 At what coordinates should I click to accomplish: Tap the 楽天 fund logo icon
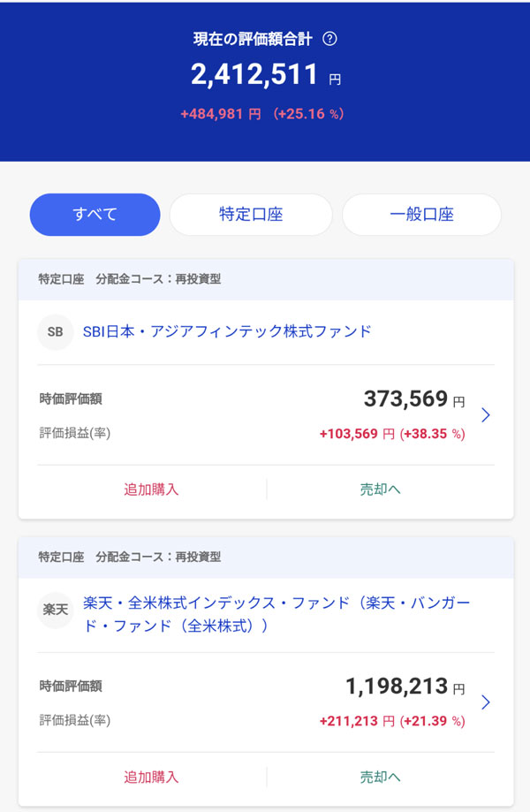(x=55, y=610)
